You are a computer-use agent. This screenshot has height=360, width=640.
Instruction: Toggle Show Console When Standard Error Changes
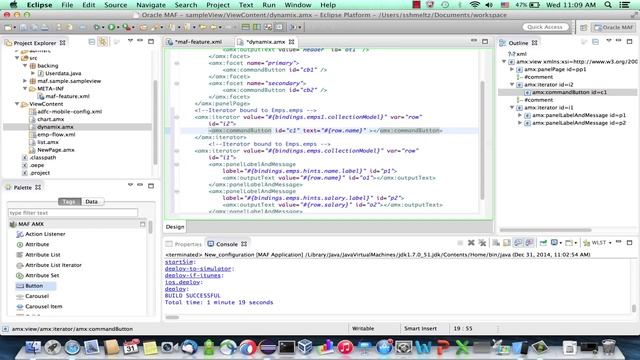point(529,243)
